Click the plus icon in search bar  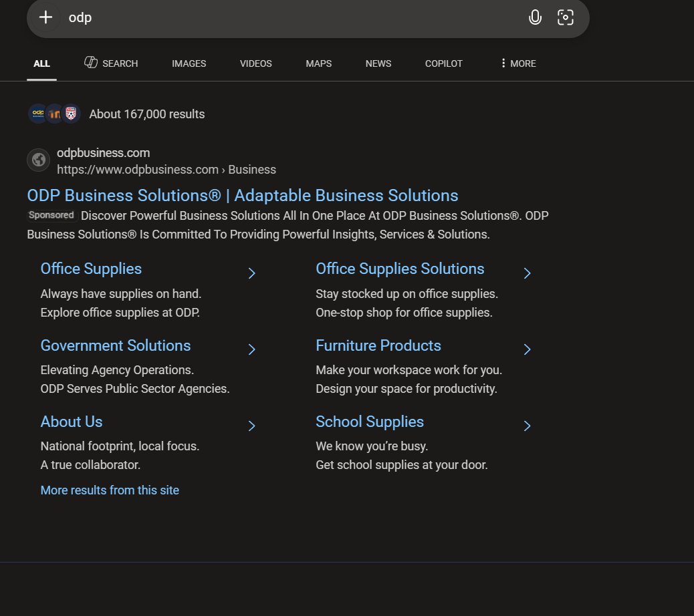coord(45,17)
